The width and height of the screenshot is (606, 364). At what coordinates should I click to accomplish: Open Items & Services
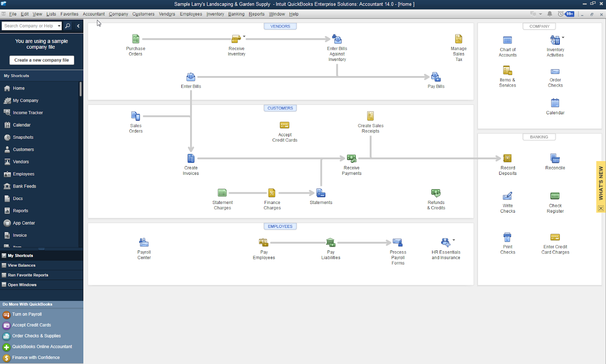(x=508, y=70)
